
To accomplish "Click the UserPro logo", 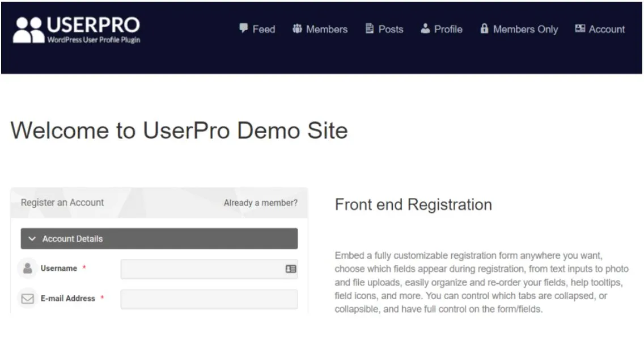I will coord(75,28).
